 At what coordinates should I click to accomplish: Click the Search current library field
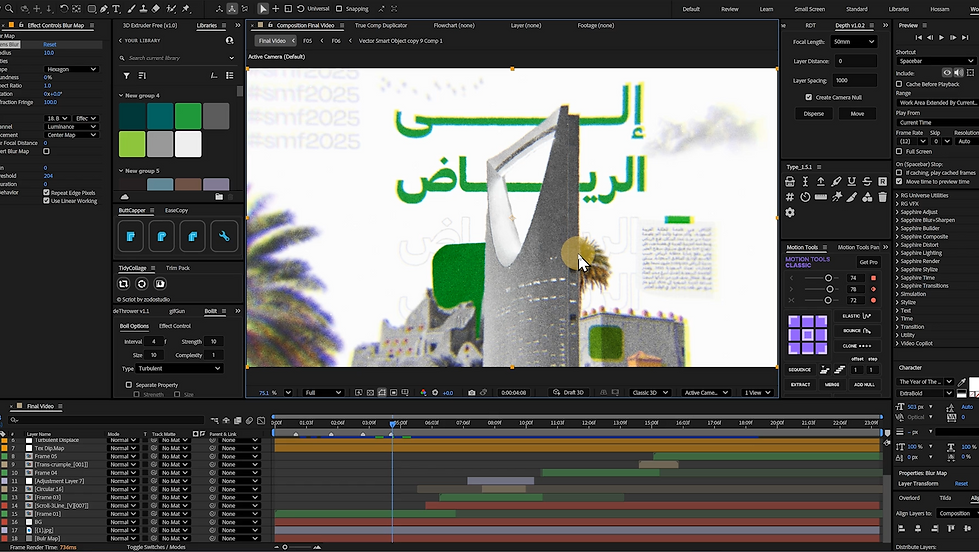177,58
